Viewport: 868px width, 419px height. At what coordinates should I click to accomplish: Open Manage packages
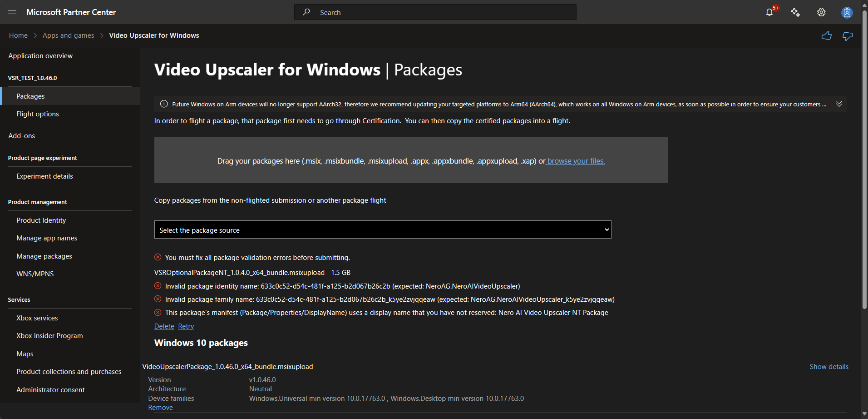click(x=44, y=256)
